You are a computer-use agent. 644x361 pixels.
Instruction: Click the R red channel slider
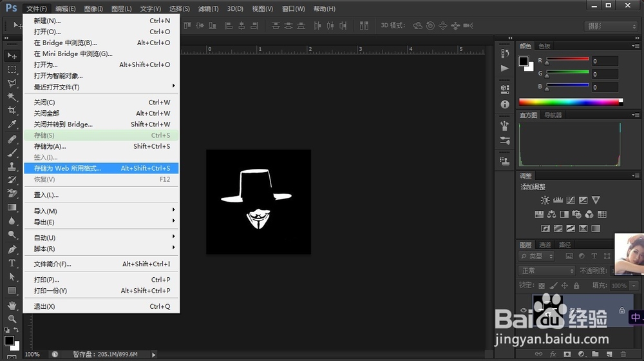[x=567, y=59]
